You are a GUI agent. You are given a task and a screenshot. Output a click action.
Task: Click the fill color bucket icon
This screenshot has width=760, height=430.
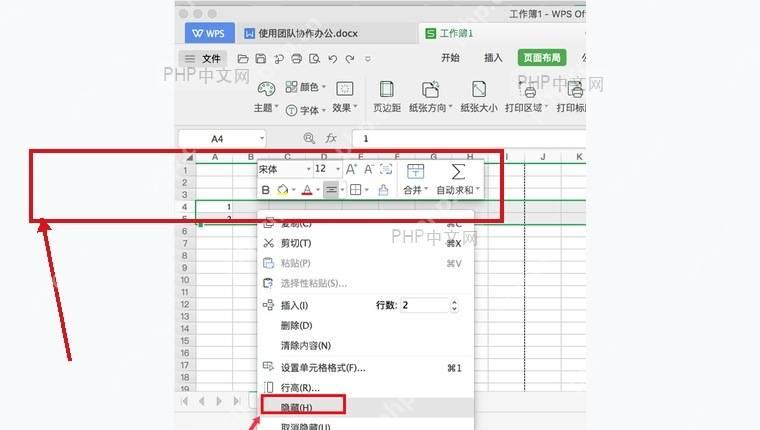283,190
